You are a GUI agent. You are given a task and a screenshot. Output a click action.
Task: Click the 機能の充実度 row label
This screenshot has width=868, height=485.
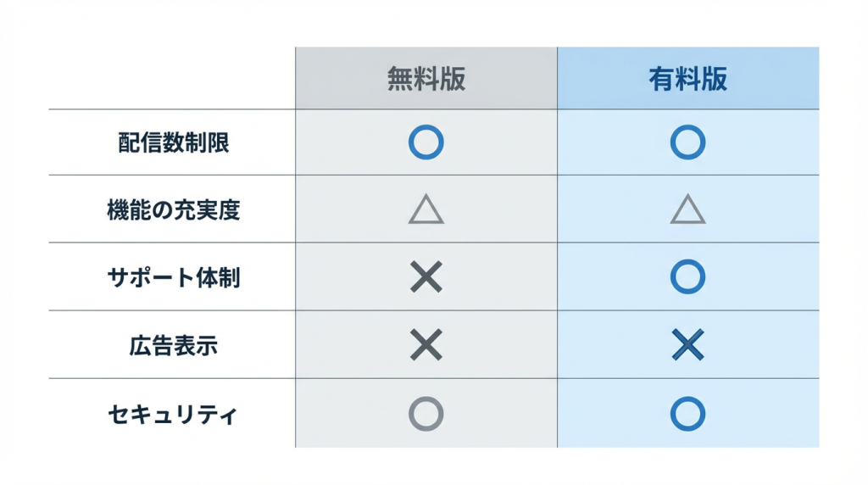click(174, 209)
